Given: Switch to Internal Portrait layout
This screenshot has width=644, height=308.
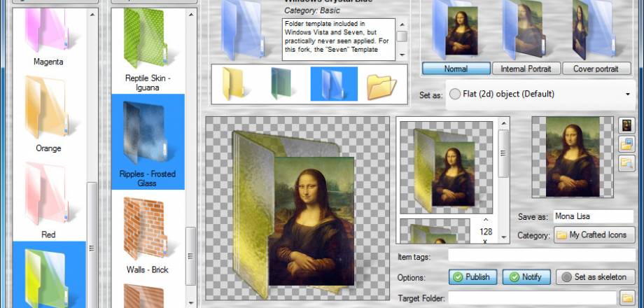Looking at the screenshot, I should pyautogui.click(x=526, y=69).
